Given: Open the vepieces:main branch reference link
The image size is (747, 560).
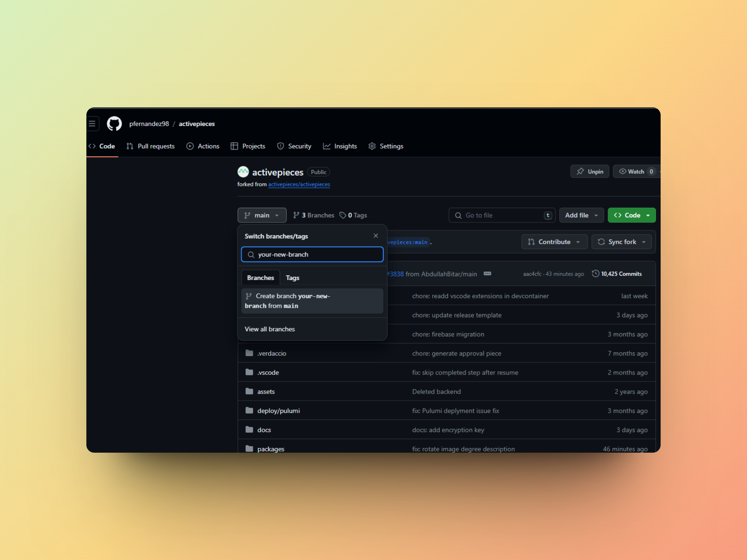Looking at the screenshot, I should click(409, 242).
